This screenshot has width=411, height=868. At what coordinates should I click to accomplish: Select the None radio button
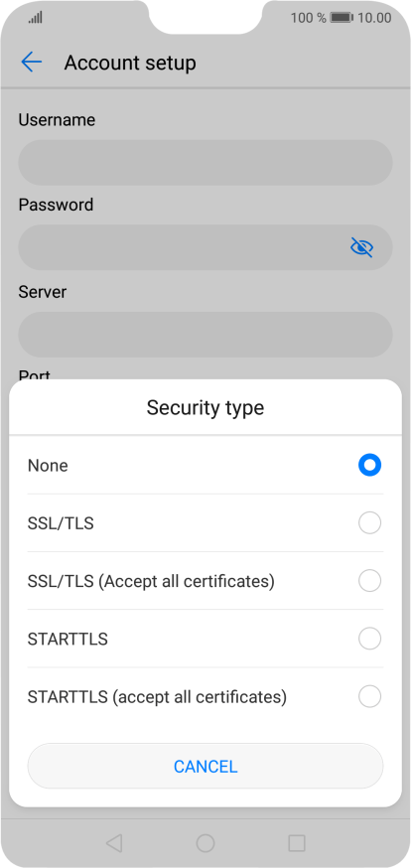coord(369,465)
